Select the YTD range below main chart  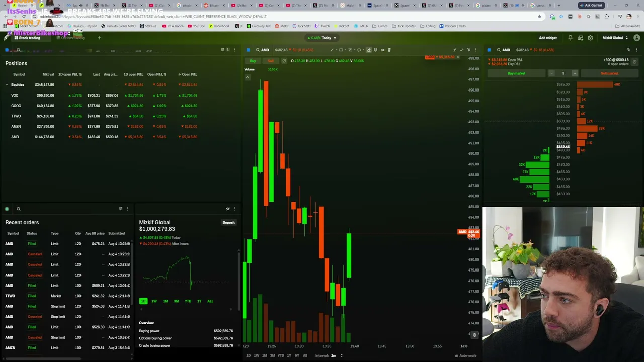click(281, 355)
